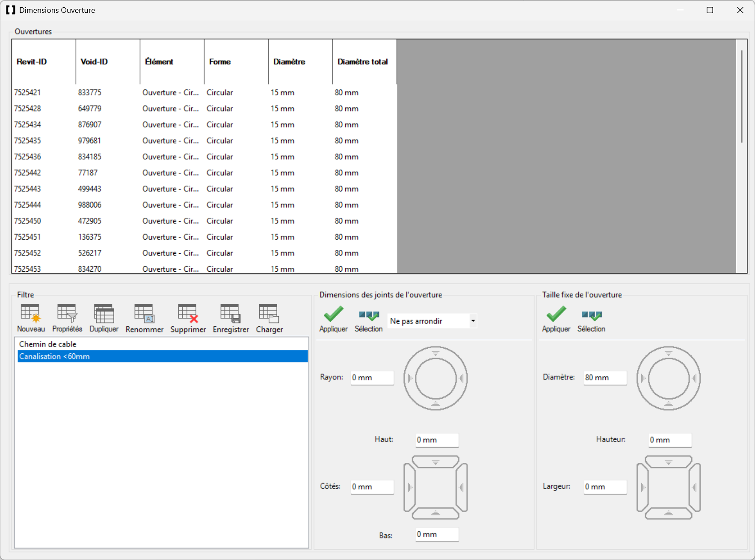
Task: Apply fixed opening size with Appliquer
Action: [556, 319]
